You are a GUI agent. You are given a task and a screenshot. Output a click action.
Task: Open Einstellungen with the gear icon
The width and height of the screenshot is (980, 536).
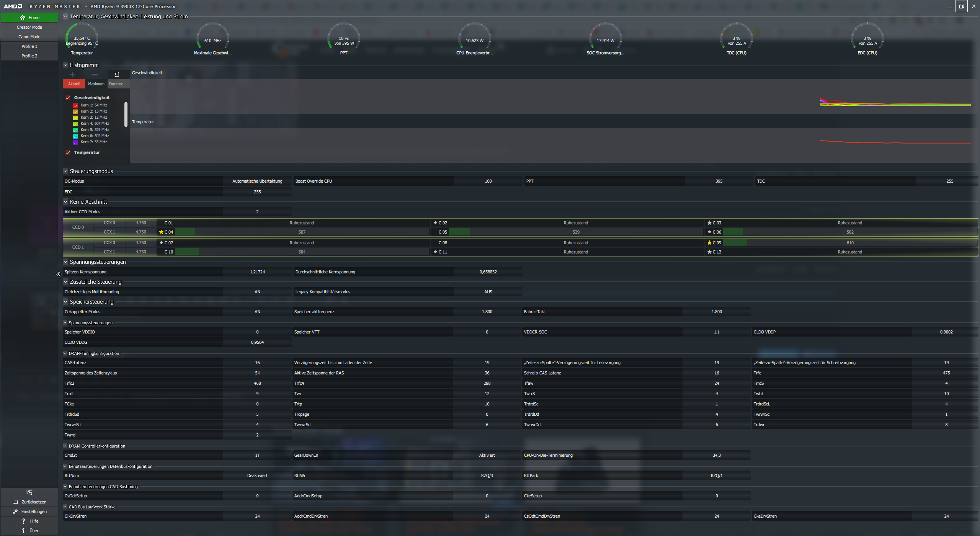point(15,511)
